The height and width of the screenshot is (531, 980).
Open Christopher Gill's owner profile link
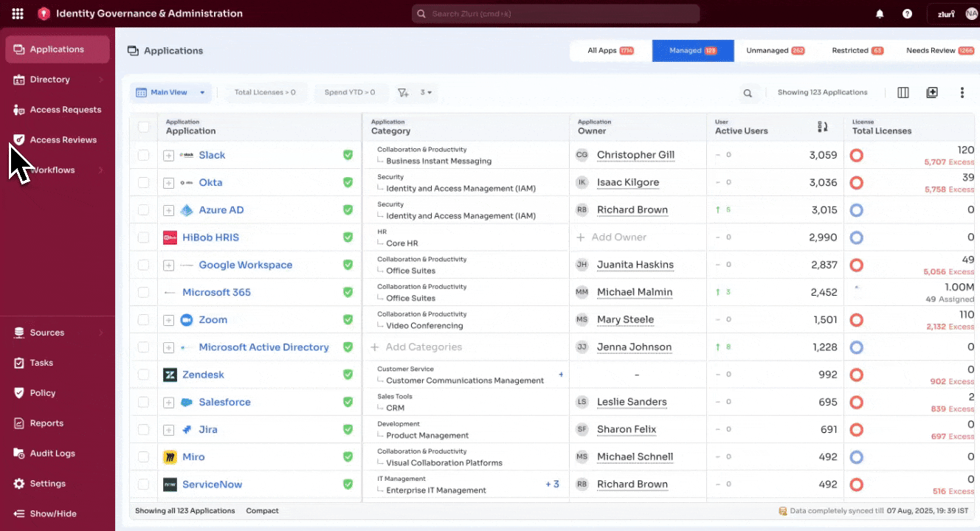635,155
